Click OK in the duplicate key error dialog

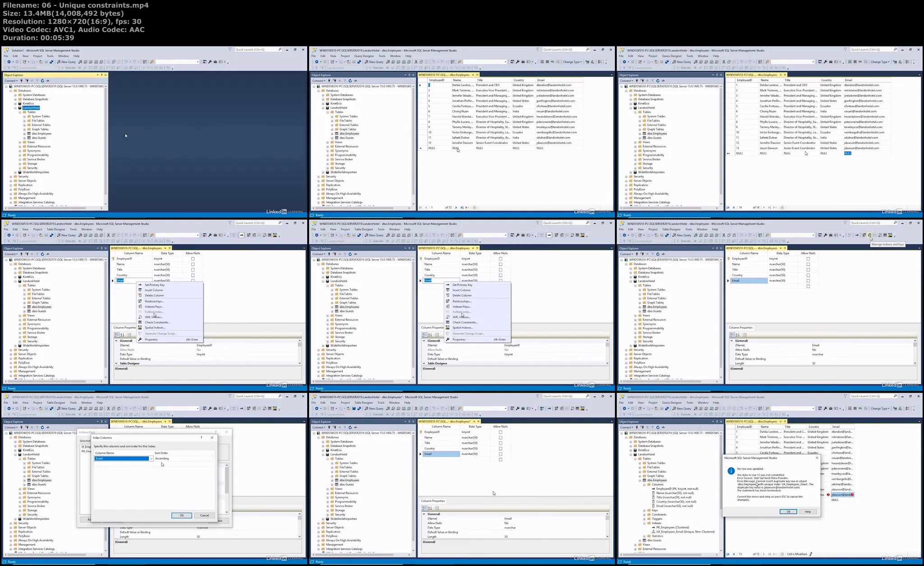click(788, 511)
